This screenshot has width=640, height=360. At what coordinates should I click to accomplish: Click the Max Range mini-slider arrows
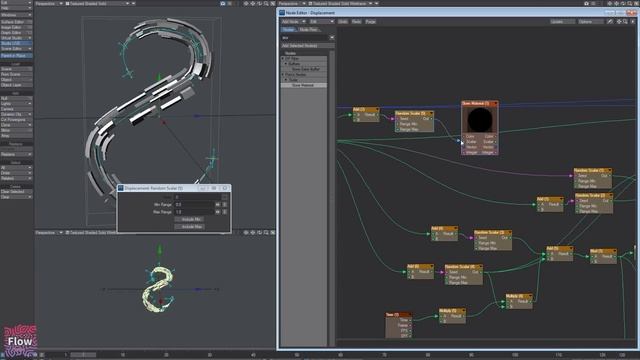[218, 212]
